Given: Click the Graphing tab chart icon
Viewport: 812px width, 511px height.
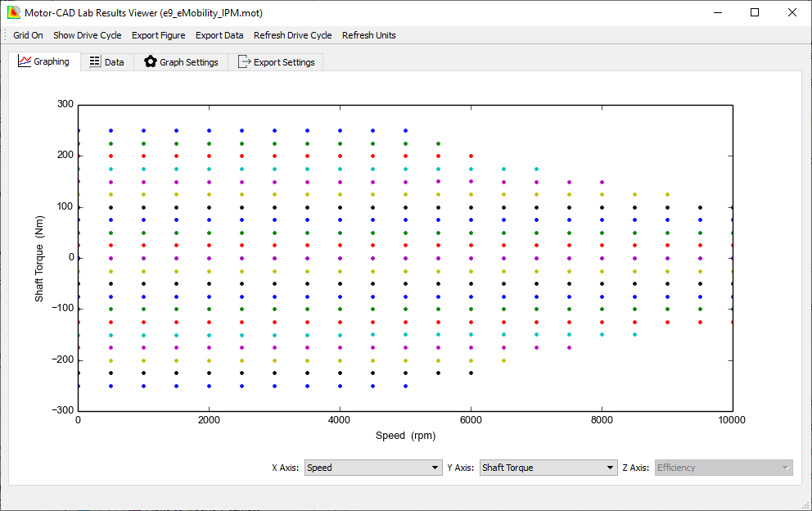Looking at the screenshot, I should [25, 61].
